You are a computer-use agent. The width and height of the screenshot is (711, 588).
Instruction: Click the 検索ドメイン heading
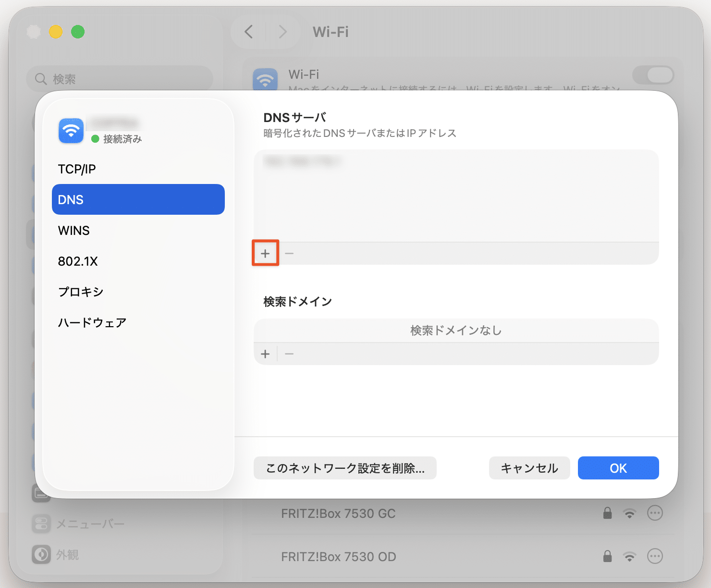[x=298, y=302]
